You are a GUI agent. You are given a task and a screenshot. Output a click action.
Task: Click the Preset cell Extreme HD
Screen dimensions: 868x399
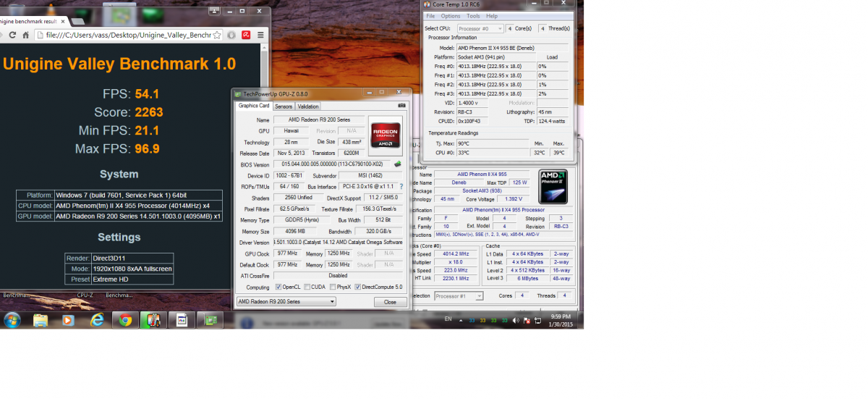[x=132, y=279]
